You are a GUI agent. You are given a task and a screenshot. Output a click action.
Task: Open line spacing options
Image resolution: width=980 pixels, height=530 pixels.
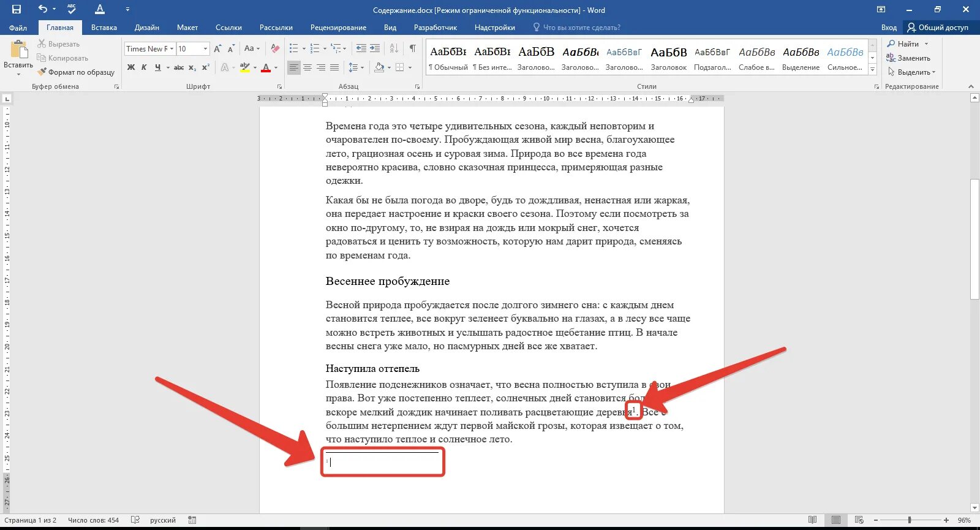(x=356, y=67)
